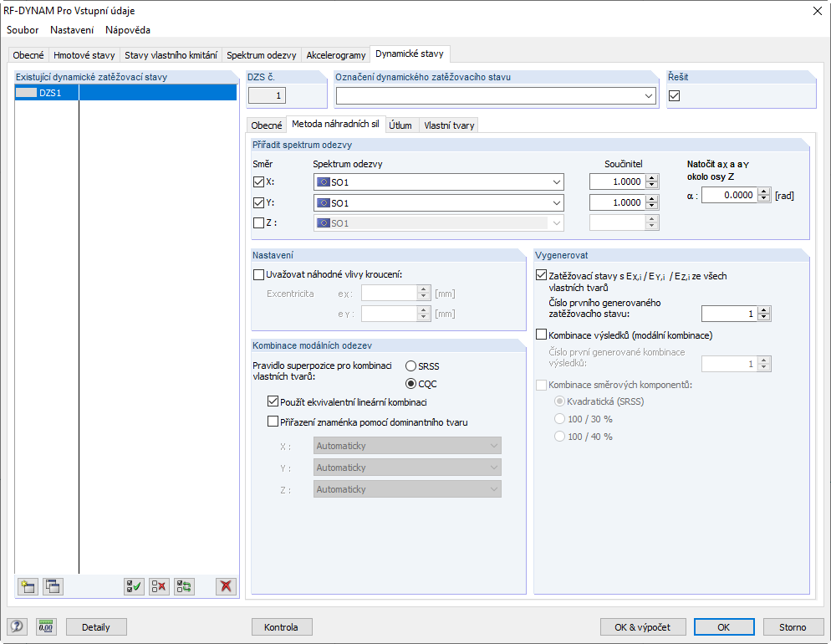The image size is (831, 644).
Task: Deselect all load cases from solving
Action: click(x=159, y=586)
